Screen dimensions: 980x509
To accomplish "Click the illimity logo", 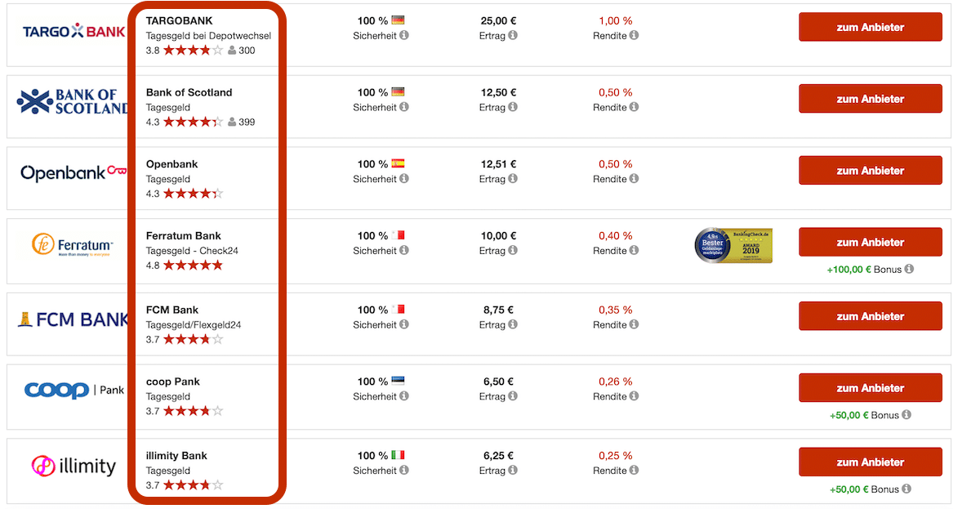I will 73,467.
